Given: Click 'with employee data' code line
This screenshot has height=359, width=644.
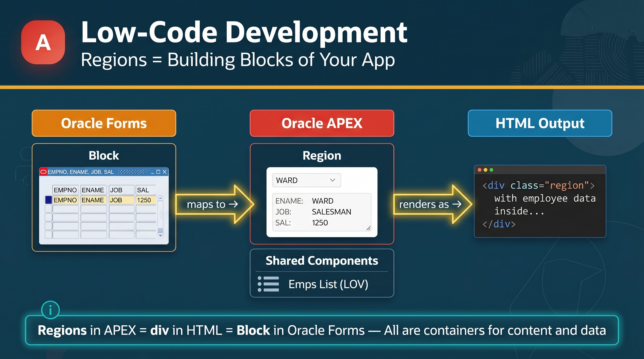Looking at the screenshot, I should [x=545, y=198].
